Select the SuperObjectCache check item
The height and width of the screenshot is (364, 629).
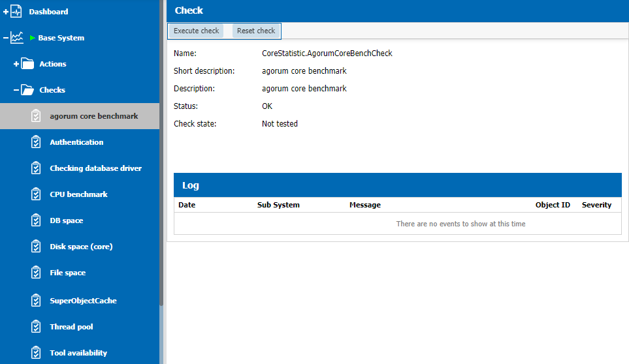(x=83, y=301)
